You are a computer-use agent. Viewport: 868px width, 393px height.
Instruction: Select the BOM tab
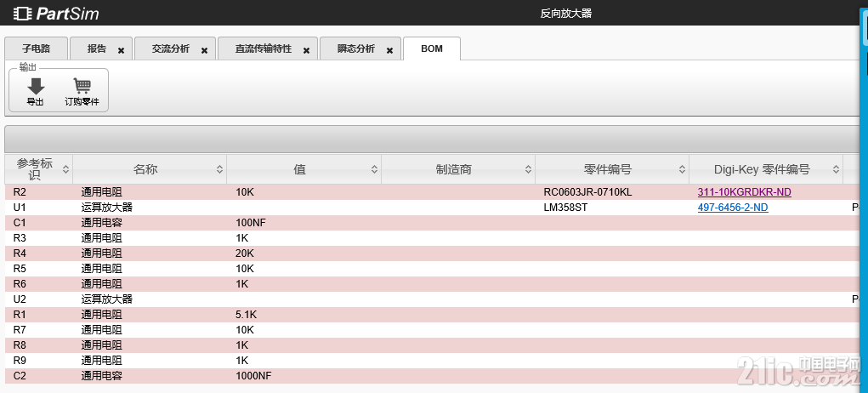(x=432, y=48)
